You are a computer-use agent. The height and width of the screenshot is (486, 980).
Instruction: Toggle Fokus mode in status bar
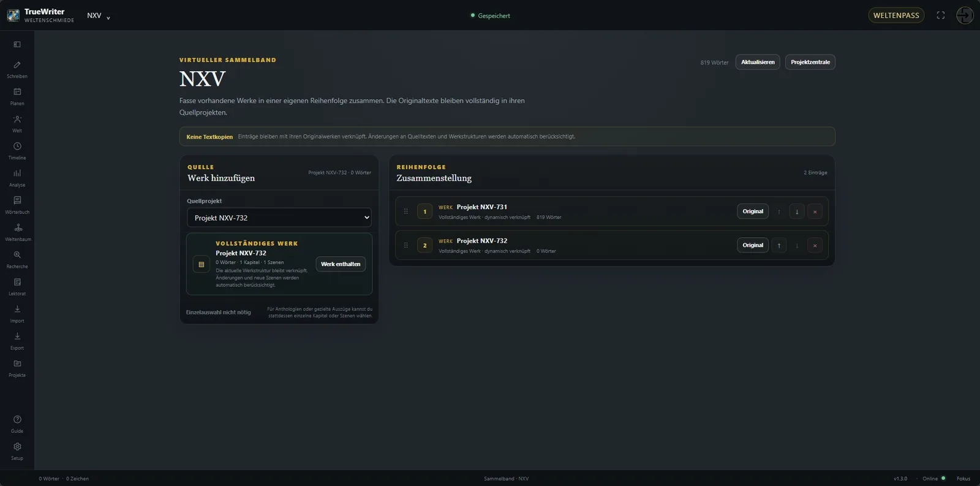pos(963,479)
